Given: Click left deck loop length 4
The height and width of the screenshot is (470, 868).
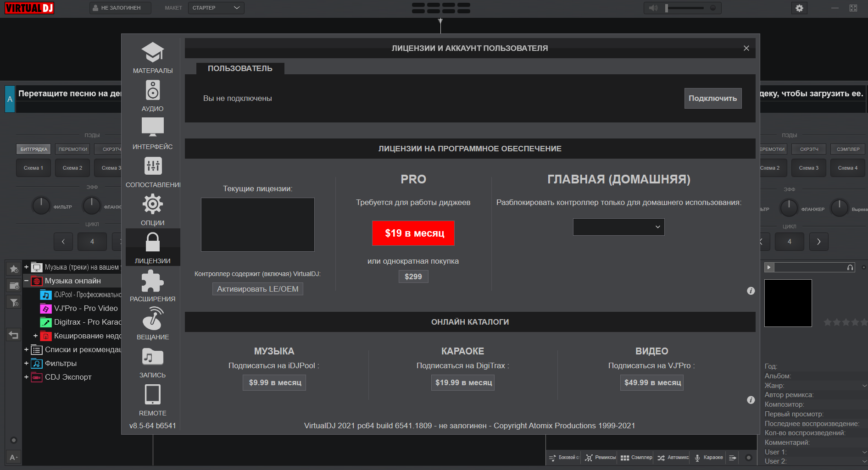Looking at the screenshot, I should click(92, 242).
